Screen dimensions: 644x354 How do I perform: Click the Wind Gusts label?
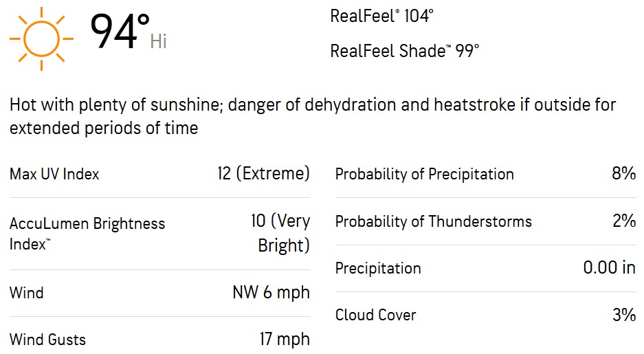pyautogui.click(x=47, y=340)
